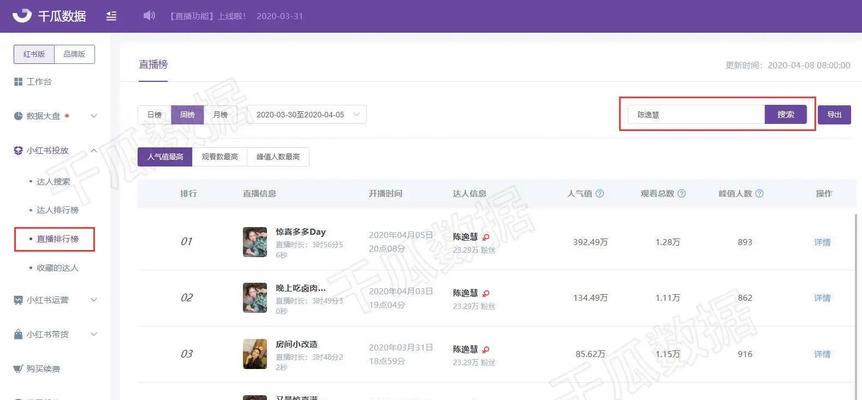This screenshot has width=862, height=400.
Task: Select 周榜 ranking period
Action: pyautogui.click(x=187, y=114)
